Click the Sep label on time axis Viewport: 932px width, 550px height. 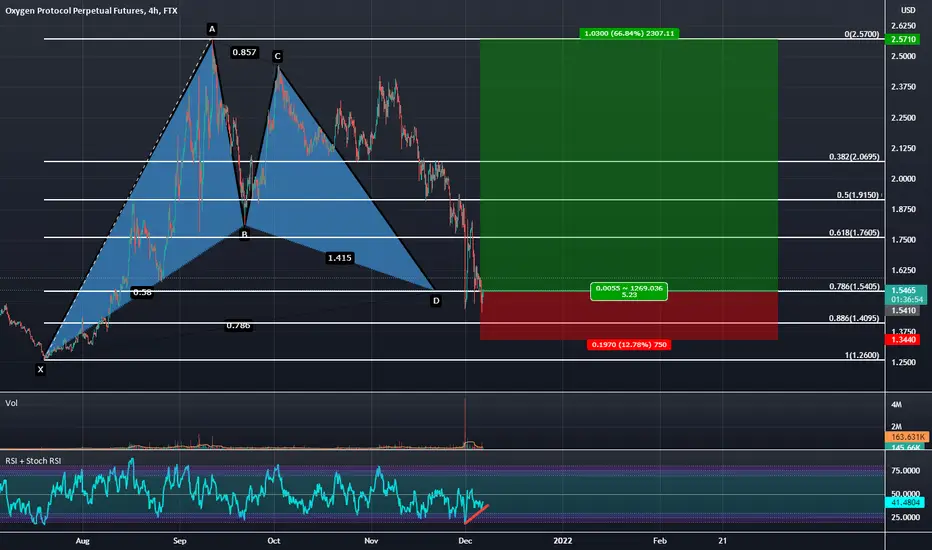tap(180, 540)
